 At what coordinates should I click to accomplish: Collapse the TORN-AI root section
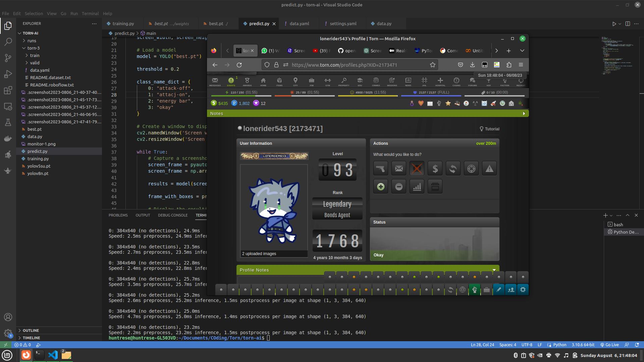coord(30,33)
